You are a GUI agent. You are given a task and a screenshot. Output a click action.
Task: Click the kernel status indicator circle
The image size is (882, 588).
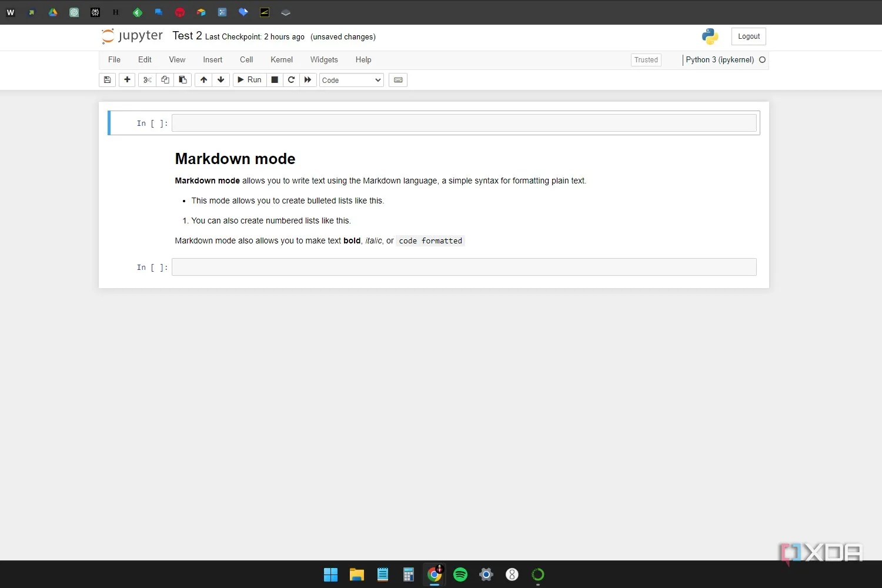click(x=762, y=59)
